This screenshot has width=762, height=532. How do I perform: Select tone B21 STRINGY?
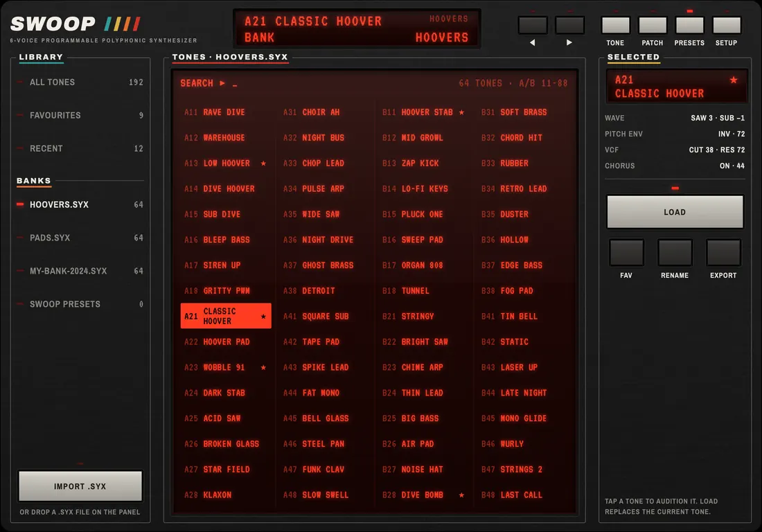(424, 317)
